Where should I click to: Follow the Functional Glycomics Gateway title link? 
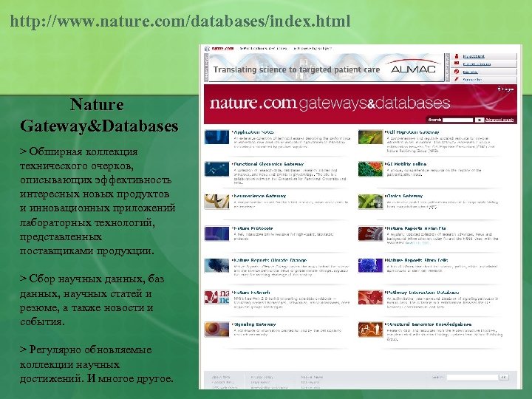269,164
